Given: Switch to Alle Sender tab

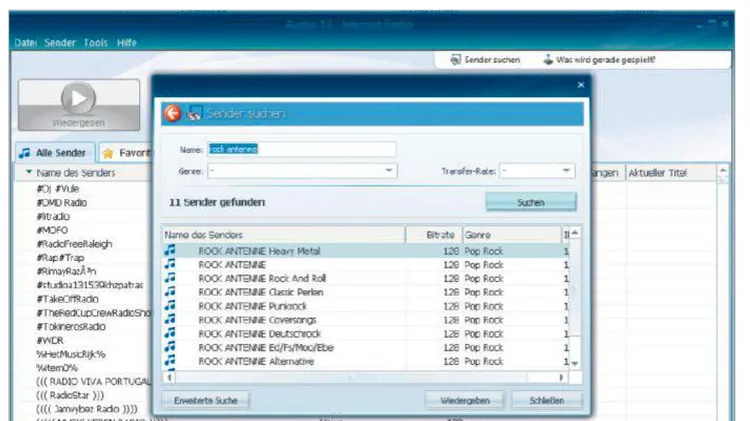Looking at the screenshot, I should point(55,153).
